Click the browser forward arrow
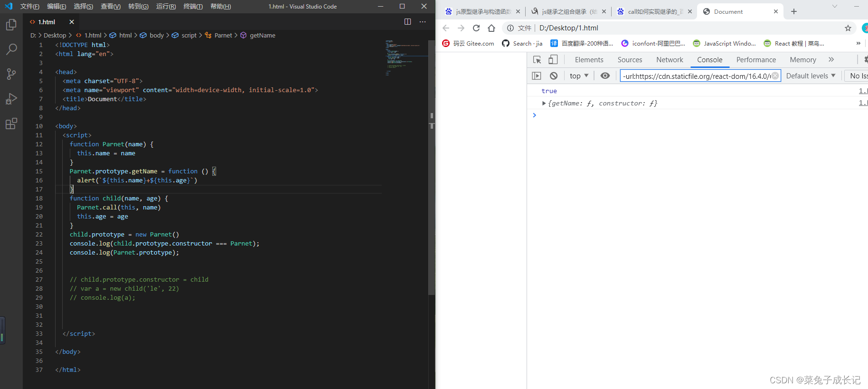 (461, 28)
